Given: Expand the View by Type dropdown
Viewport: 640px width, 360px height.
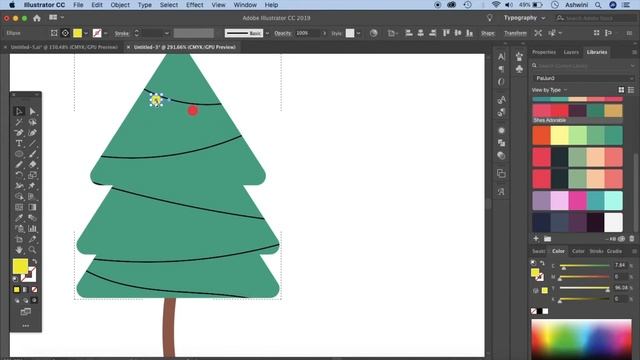Looking at the screenshot, I should coord(549,90).
